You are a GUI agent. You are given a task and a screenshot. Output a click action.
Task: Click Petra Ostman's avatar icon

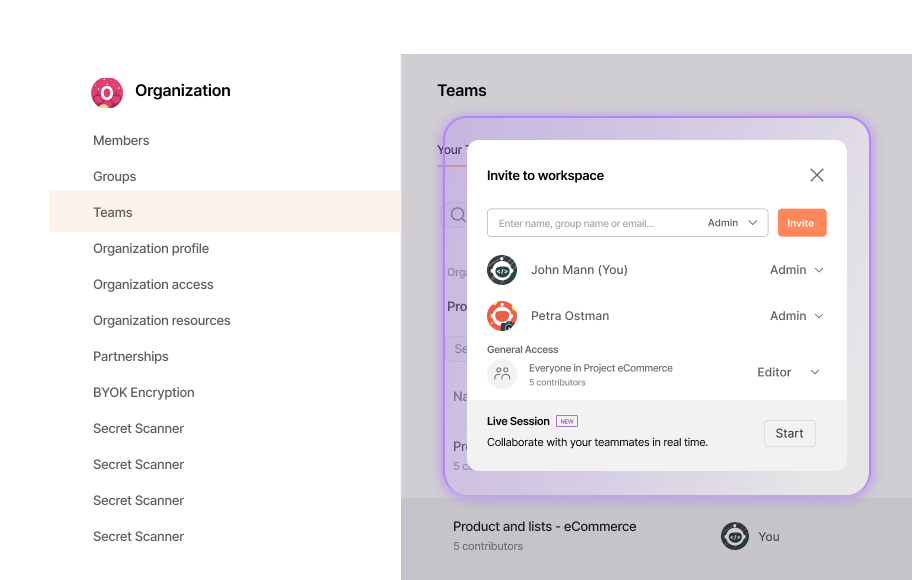click(x=502, y=316)
